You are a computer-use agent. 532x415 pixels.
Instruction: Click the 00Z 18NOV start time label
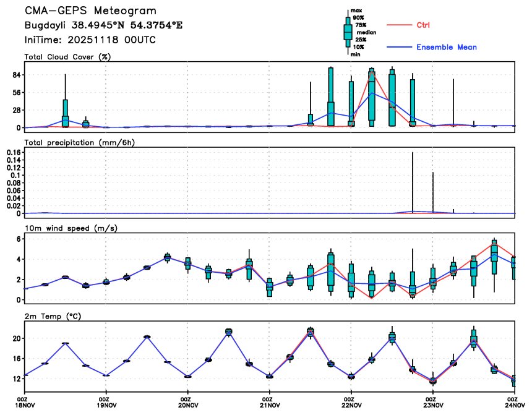[x=25, y=402]
